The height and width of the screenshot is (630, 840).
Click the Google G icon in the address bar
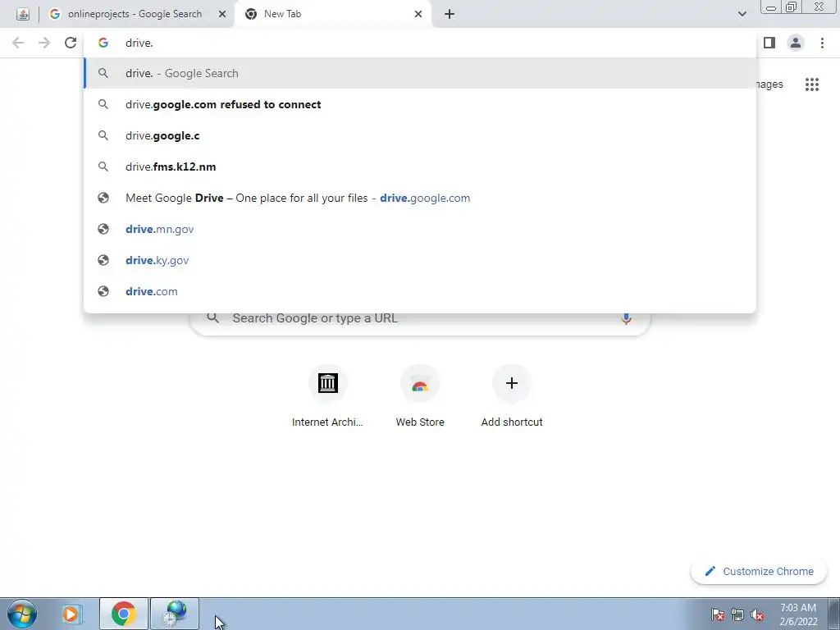[103, 43]
